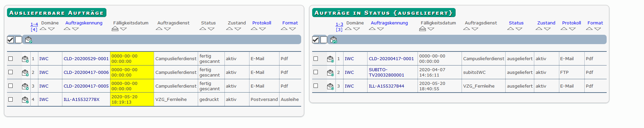The height and width of the screenshot is (128, 644).
Task: Tick checkbox for order SUBITO-TV20032800001
Action: [x=316, y=72]
